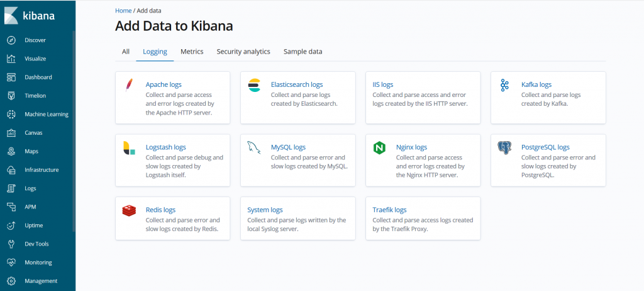The image size is (644, 291).
Task: Open Management gear icon
Action: tap(11, 281)
